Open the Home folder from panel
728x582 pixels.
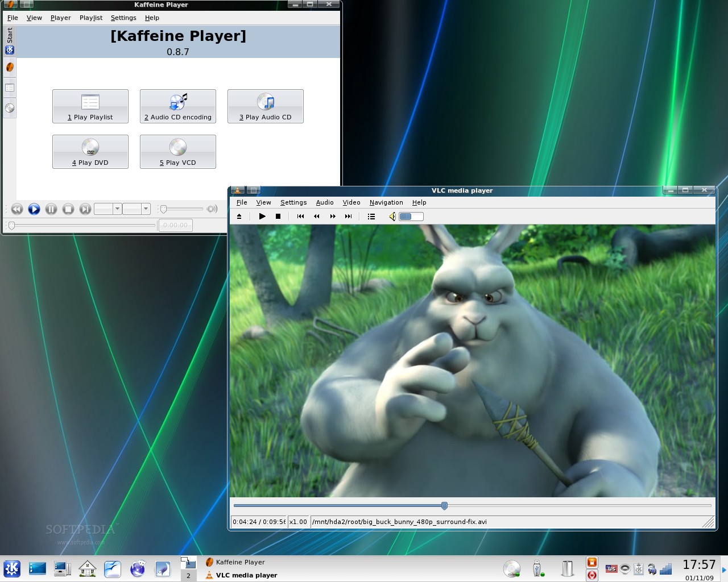tap(88, 568)
